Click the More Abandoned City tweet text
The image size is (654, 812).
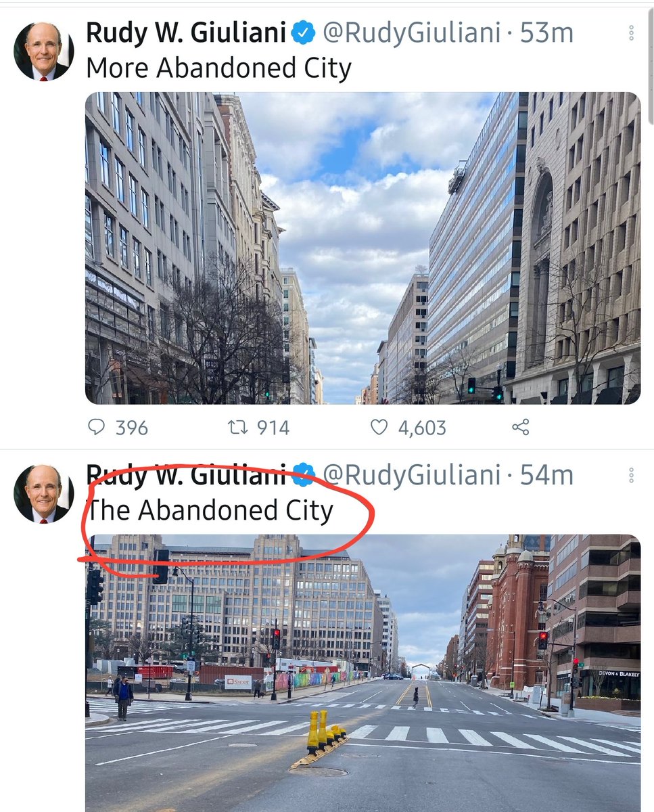pos(218,68)
